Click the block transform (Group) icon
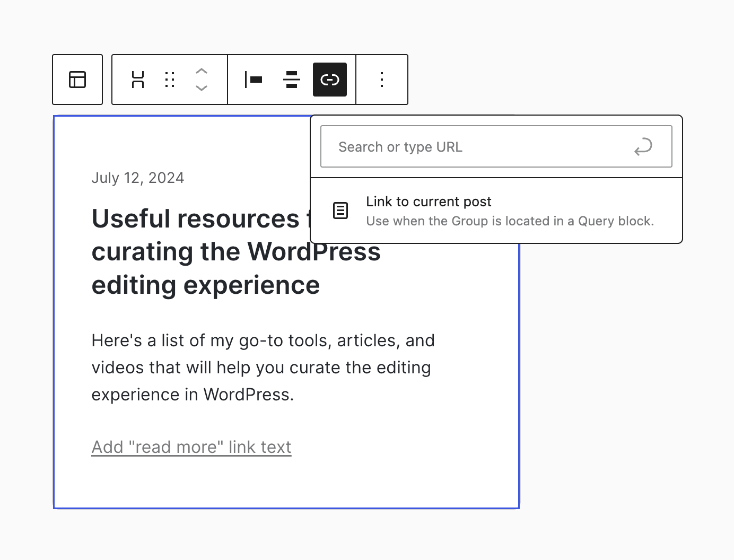This screenshot has height=560, width=734. click(138, 80)
